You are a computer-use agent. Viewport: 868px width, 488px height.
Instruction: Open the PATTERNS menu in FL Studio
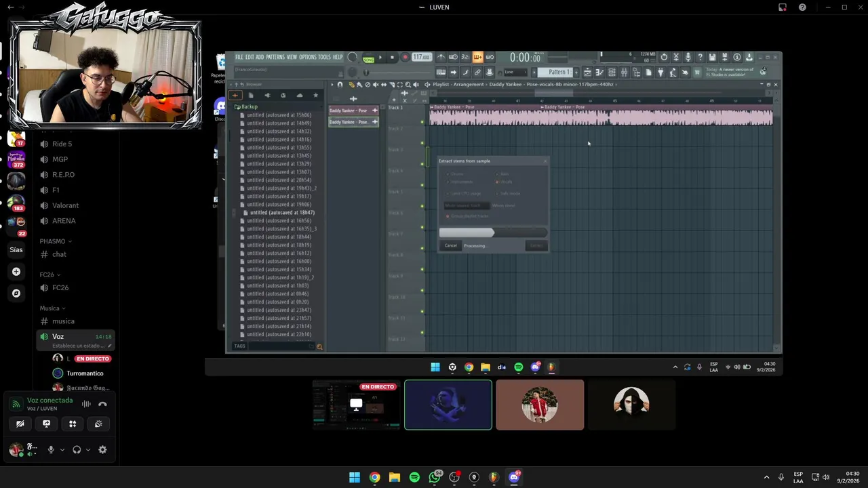tap(275, 58)
